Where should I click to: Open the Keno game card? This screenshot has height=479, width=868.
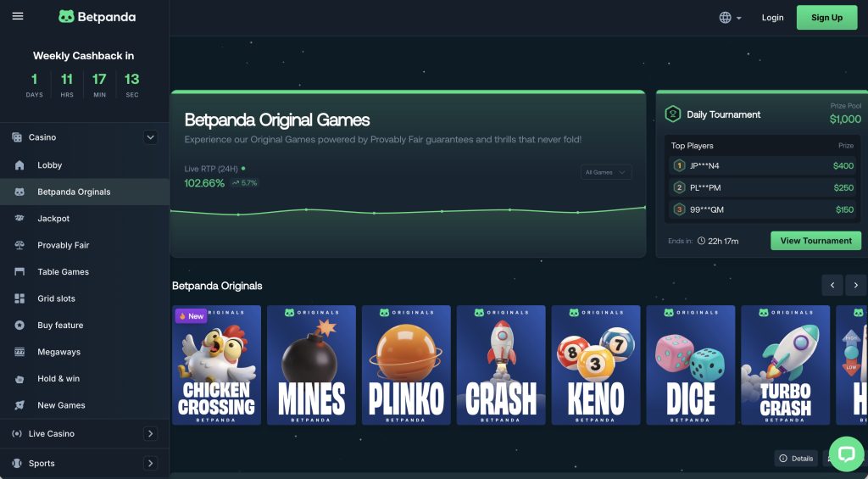click(x=596, y=365)
